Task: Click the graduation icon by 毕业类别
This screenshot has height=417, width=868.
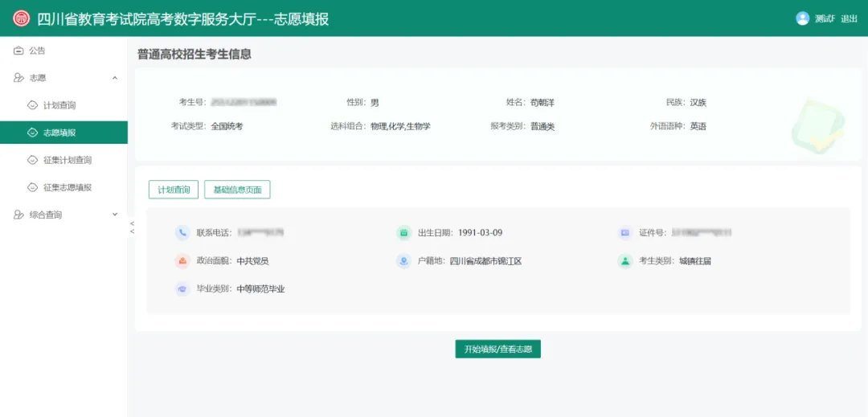Action: (182, 288)
